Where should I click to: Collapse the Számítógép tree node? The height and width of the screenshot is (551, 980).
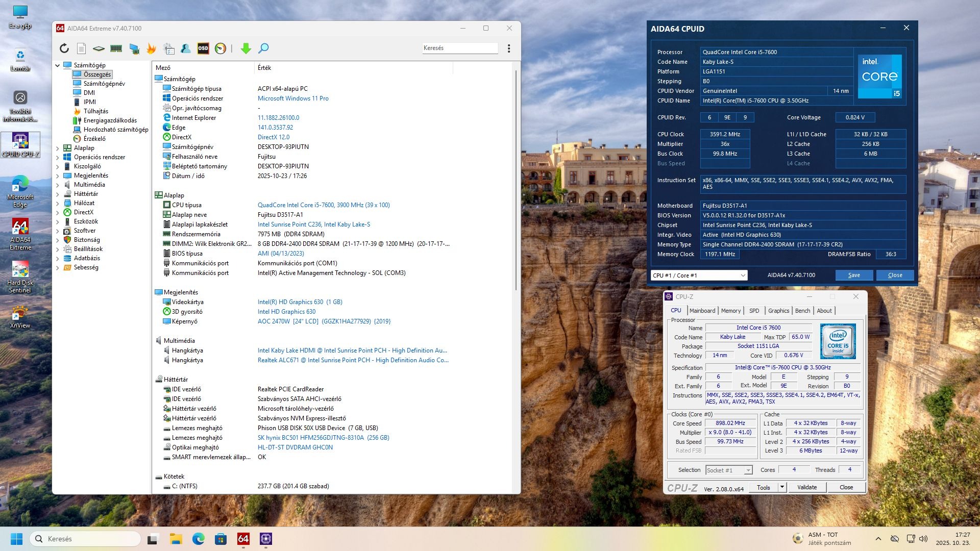coord(58,65)
